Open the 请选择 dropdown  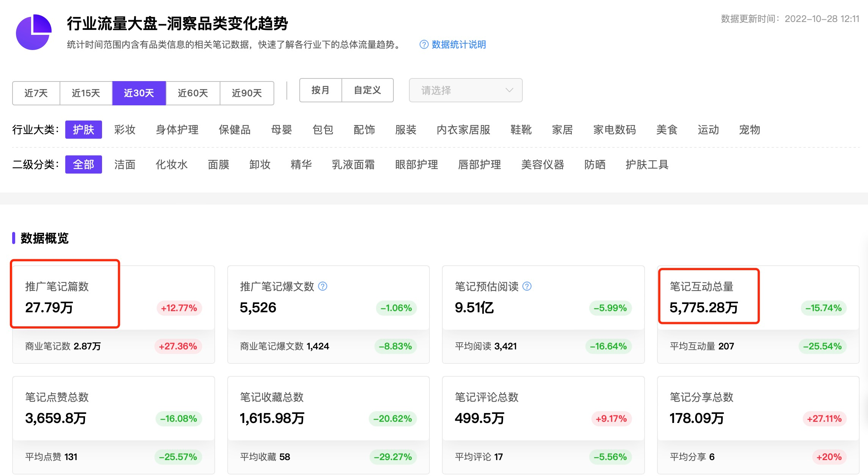tap(465, 90)
